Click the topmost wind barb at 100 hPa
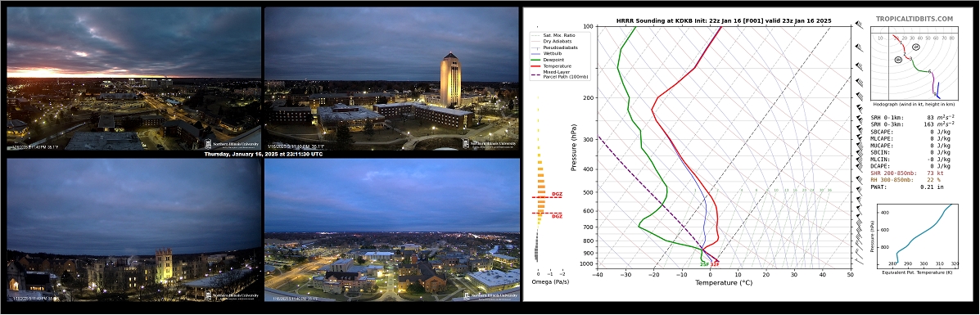The width and height of the screenshot is (980, 315). click(859, 25)
